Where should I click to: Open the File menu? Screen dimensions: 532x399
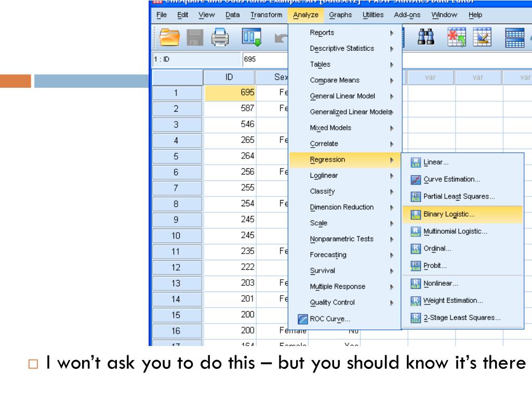tap(162, 15)
